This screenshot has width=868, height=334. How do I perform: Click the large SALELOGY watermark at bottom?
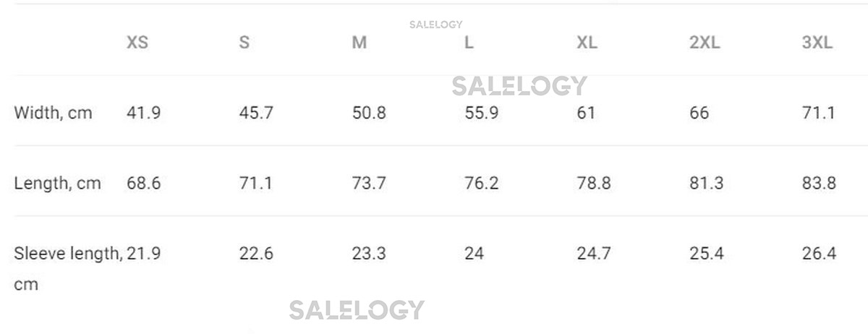[x=357, y=310]
